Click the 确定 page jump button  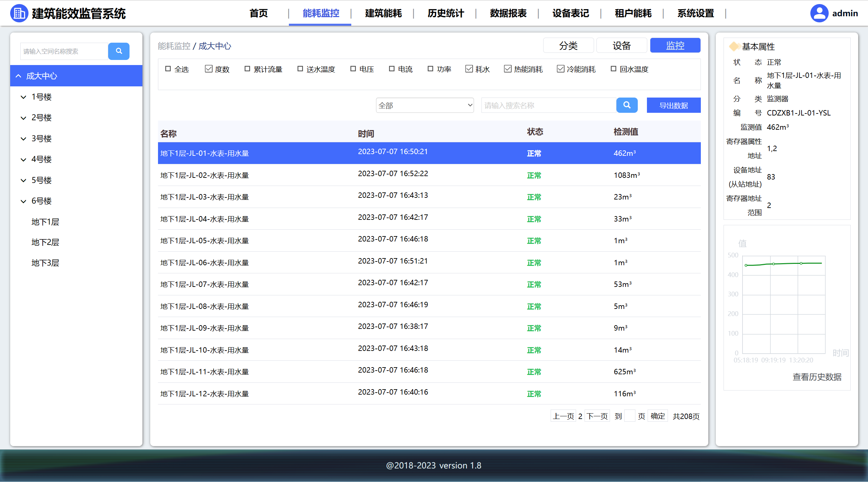pyautogui.click(x=658, y=416)
